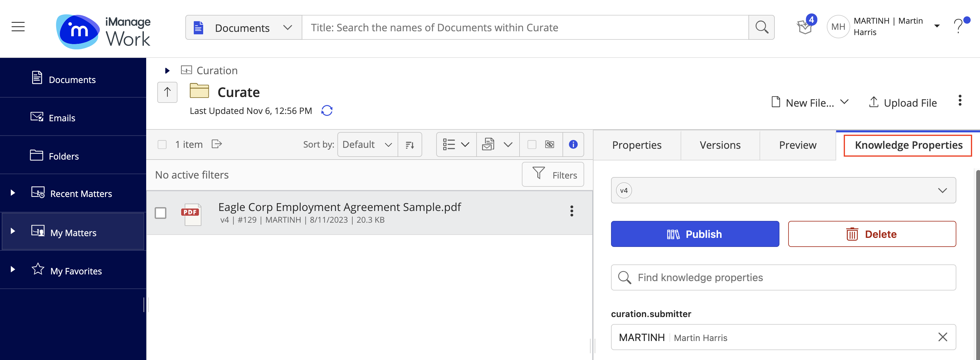Click the search magnifier icon
Image resolution: width=980 pixels, height=360 pixels.
761,27
